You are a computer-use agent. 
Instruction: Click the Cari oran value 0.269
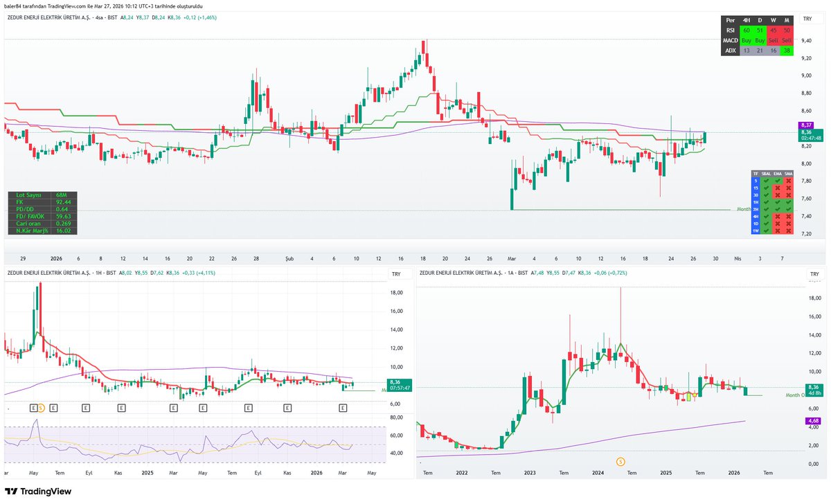[64, 224]
